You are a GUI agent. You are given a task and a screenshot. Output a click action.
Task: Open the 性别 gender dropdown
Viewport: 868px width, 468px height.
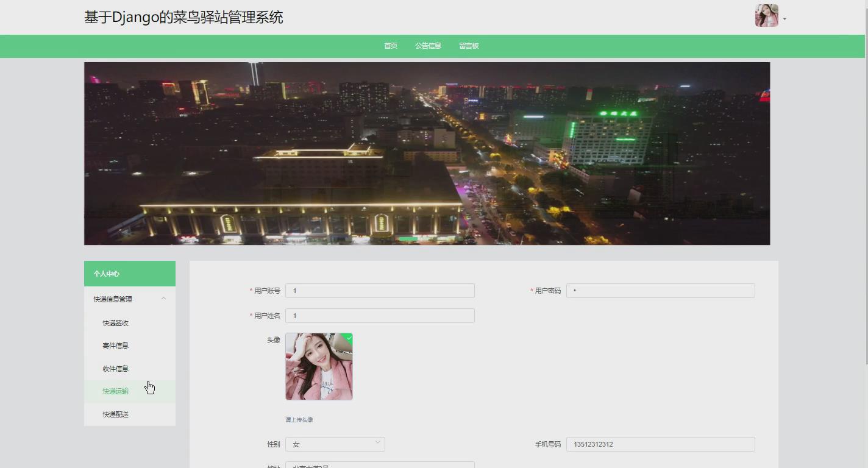[335, 444]
